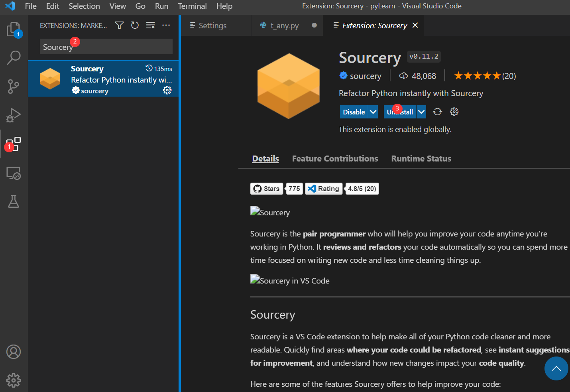Close the Extension: Sourcery tab

point(415,26)
